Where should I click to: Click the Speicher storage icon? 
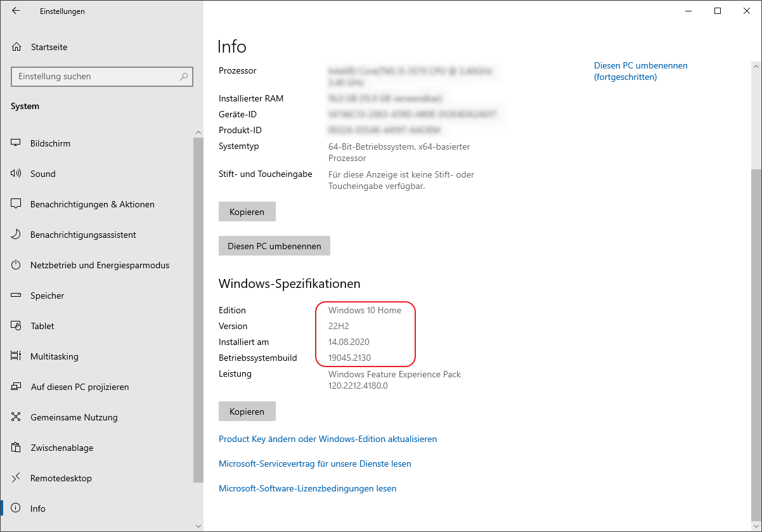(16, 295)
